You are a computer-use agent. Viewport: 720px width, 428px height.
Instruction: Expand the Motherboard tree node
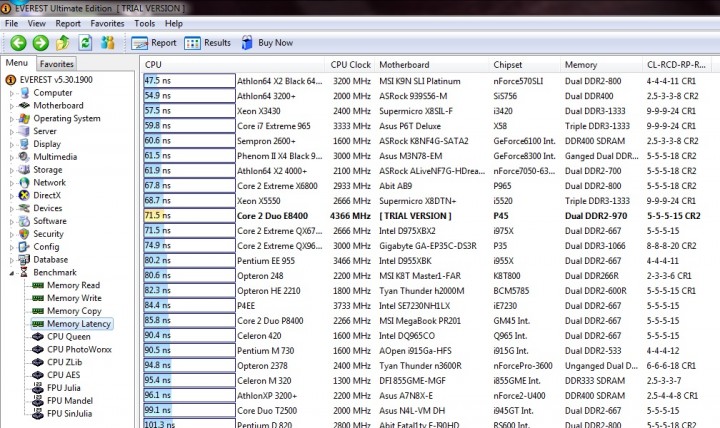tap(12, 106)
